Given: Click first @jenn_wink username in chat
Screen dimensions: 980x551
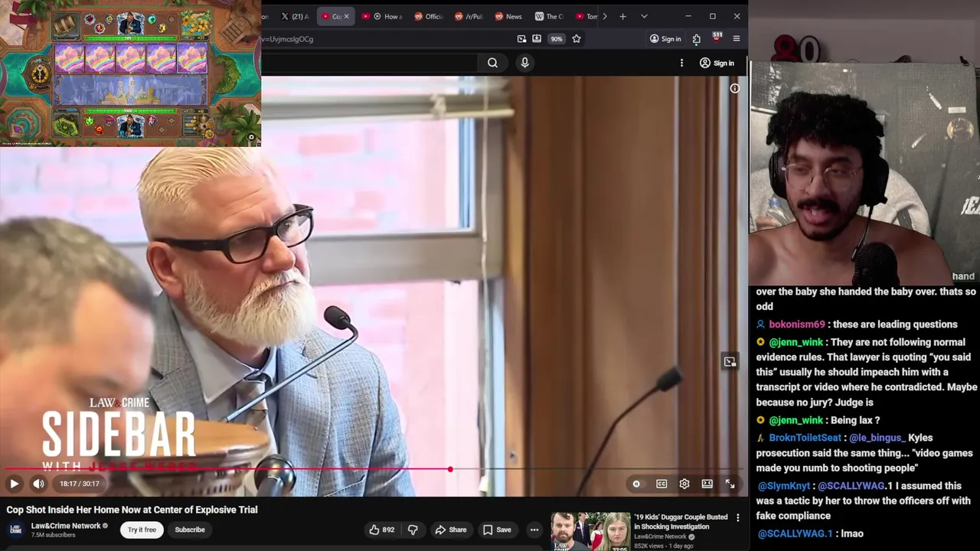Looking at the screenshot, I should [x=796, y=342].
